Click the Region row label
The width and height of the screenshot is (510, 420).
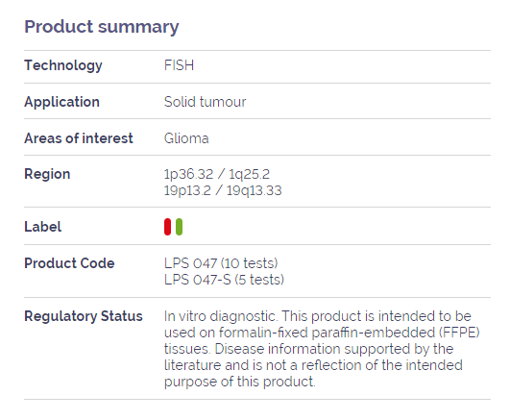tap(47, 174)
